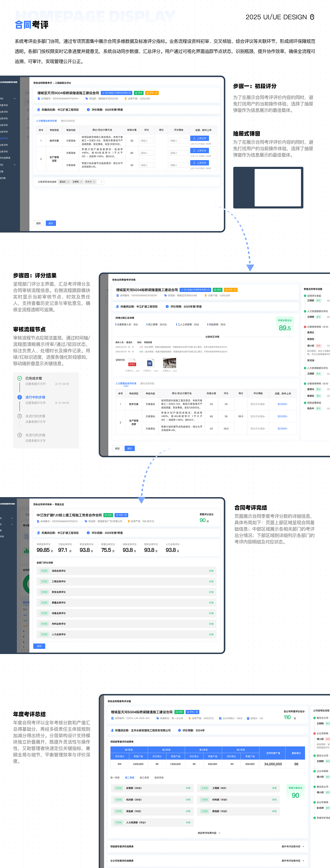Image resolution: width=330 pixels, height=868 pixels.
Task: Open 详情 for 经营部（20分）
Action: [x=188, y=789]
